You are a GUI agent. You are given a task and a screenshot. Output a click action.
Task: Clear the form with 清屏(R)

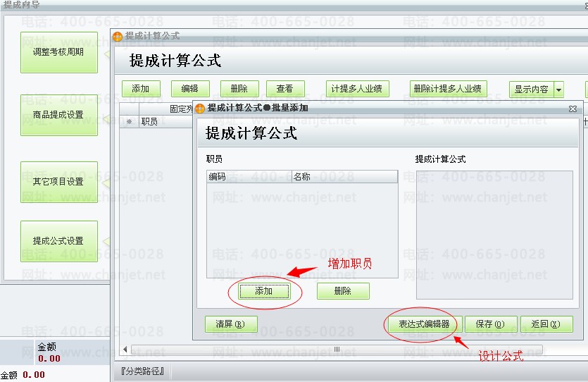pyautogui.click(x=231, y=324)
